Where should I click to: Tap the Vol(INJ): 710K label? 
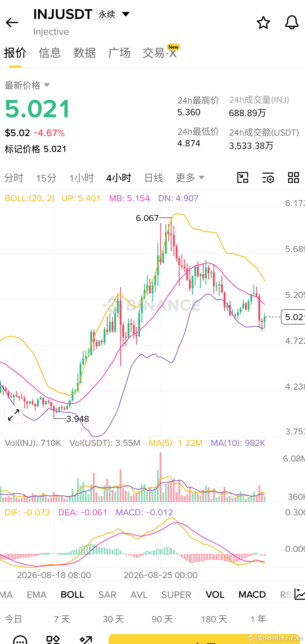pyautogui.click(x=33, y=443)
